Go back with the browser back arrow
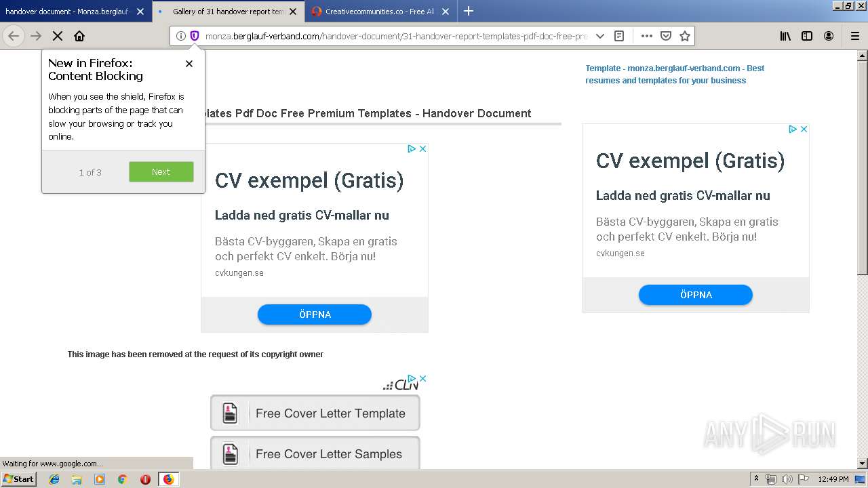This screenshot has height=488, width=868. [x=14, y=36]
